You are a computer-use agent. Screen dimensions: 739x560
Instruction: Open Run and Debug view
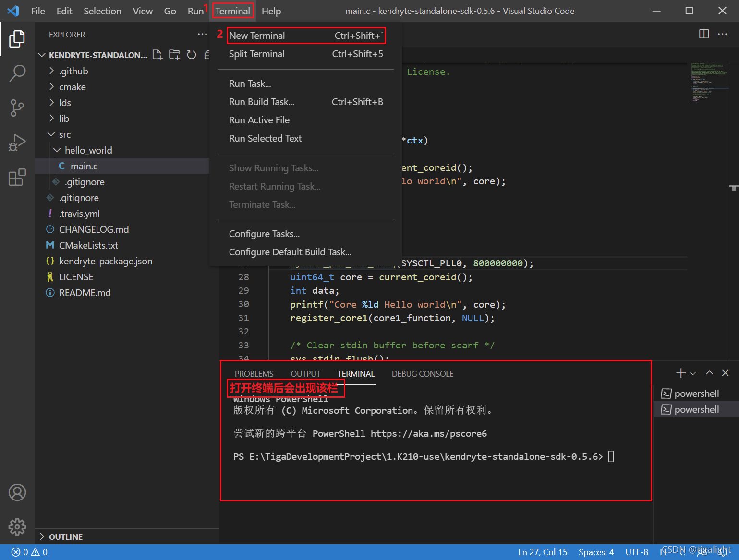[17, 143]
